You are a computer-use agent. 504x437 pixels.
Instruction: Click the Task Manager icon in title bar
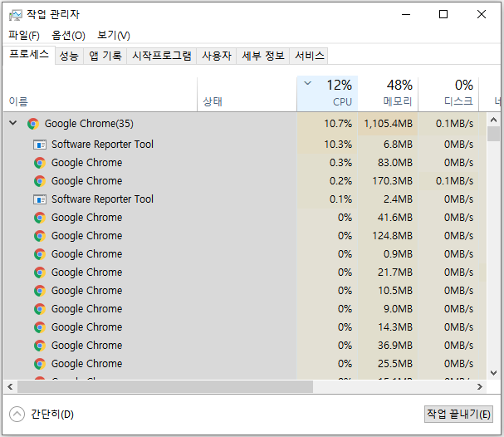tap(16, 15)
